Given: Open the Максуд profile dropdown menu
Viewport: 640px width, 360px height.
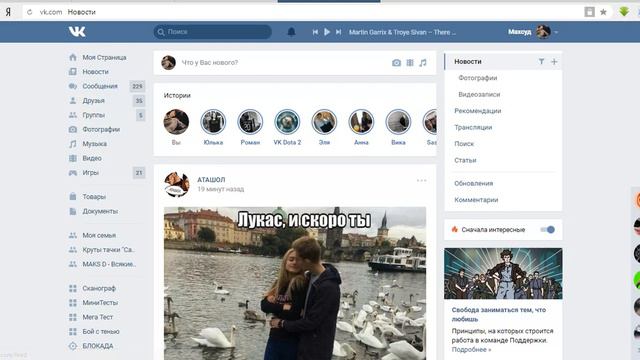Looking at the screenshot, I should tap(533, 32).
